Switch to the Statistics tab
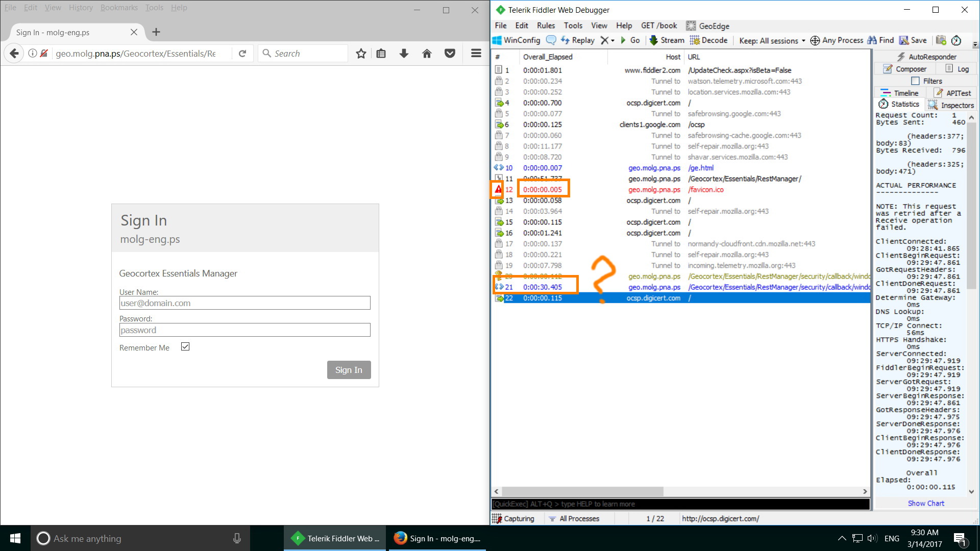Image resolution: width=980 pixels, height=551 pixels. [x=899, y=104]
